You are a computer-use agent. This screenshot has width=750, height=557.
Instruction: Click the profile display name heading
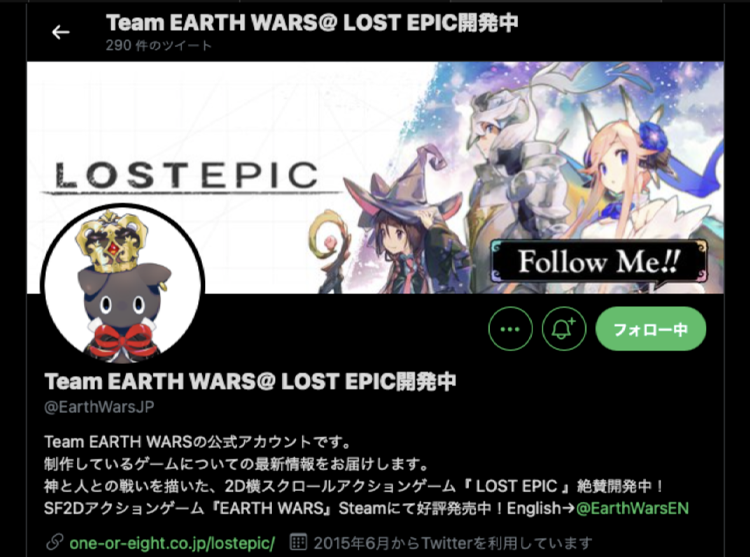coord(250,382)
